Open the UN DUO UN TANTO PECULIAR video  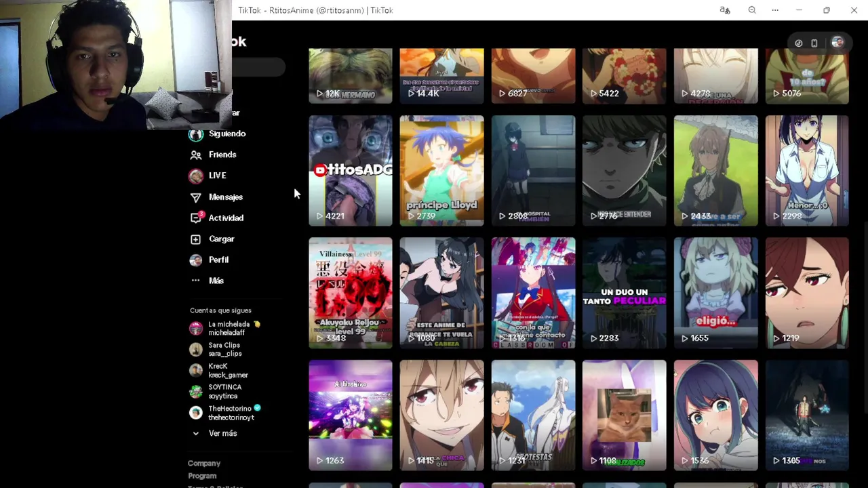(x=624, y=293)
